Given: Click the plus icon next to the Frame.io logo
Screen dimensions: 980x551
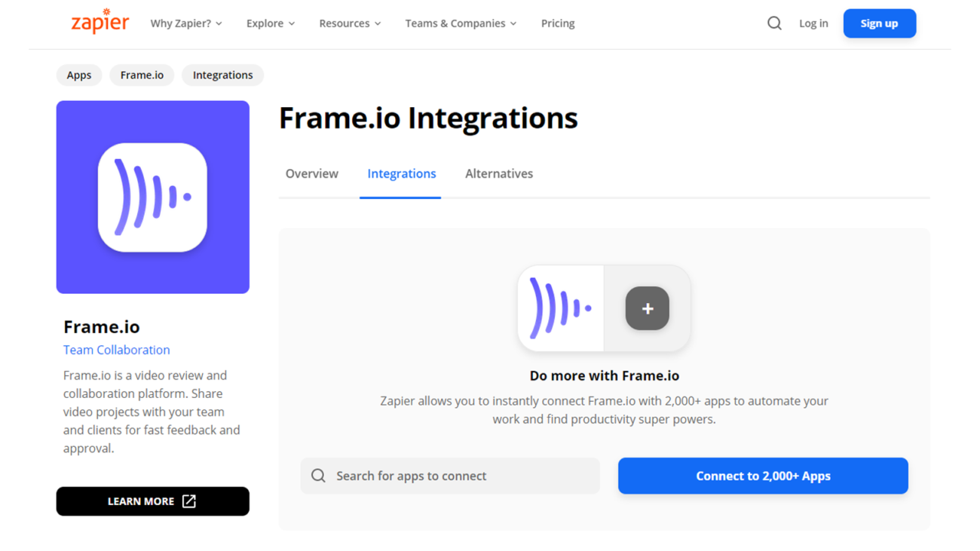Looking at the screenshot, I should (x=647, y=308).
